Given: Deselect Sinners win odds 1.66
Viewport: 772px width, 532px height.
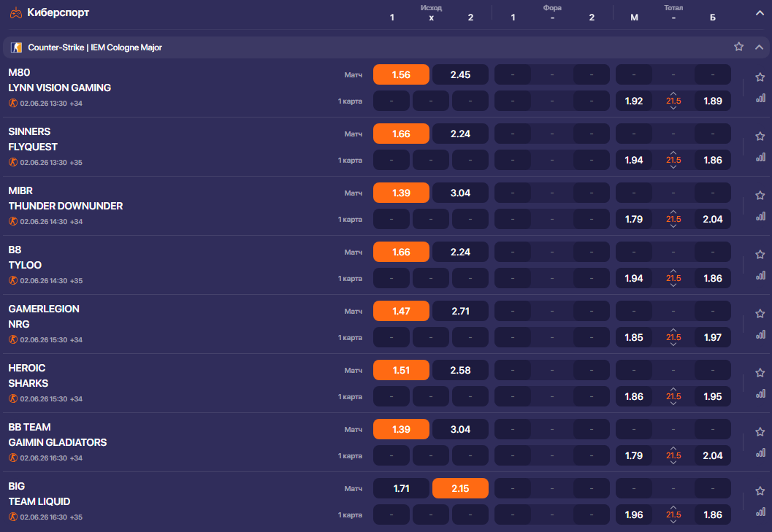Looking at the screenshot, I should [x=401, y=134].
